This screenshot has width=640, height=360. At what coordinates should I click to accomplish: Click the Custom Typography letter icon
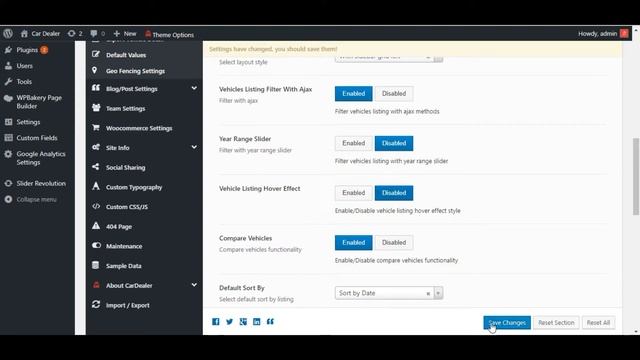[x=96, y=186]
